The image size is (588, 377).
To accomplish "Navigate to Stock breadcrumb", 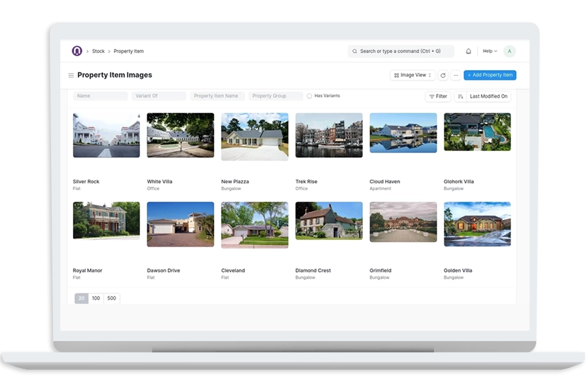I will 98,51.
